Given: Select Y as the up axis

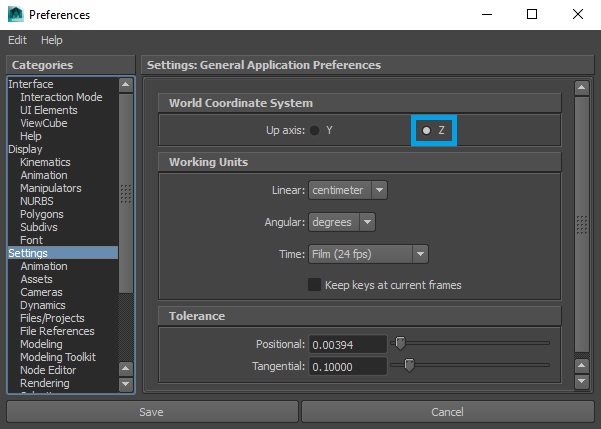Looking at the screenshot, I should point(315,131).
